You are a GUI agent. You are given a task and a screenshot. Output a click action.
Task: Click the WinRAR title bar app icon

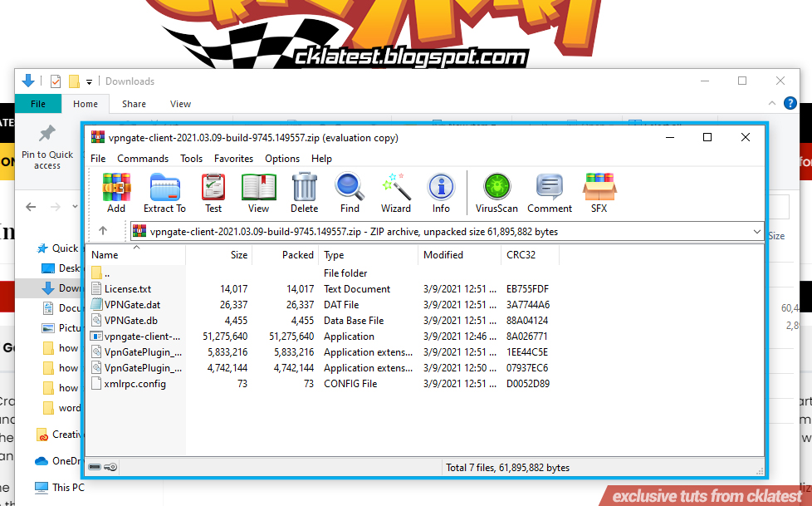click(98, 137)
